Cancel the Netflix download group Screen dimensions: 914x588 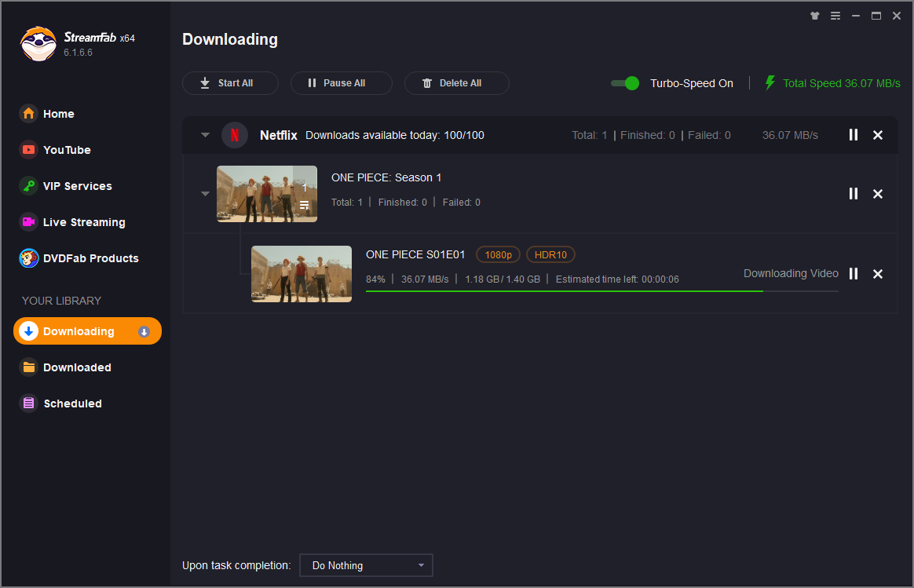point(878,135)
